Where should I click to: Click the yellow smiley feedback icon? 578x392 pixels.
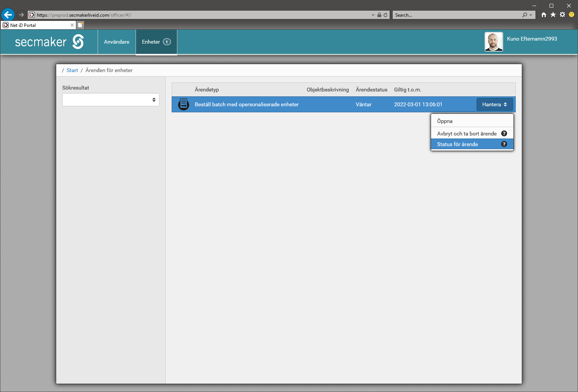tap(572, 15)
